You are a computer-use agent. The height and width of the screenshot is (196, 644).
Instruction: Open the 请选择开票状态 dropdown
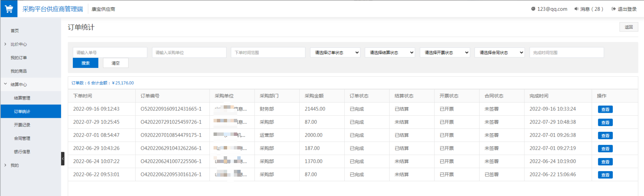tap(445, 52)
